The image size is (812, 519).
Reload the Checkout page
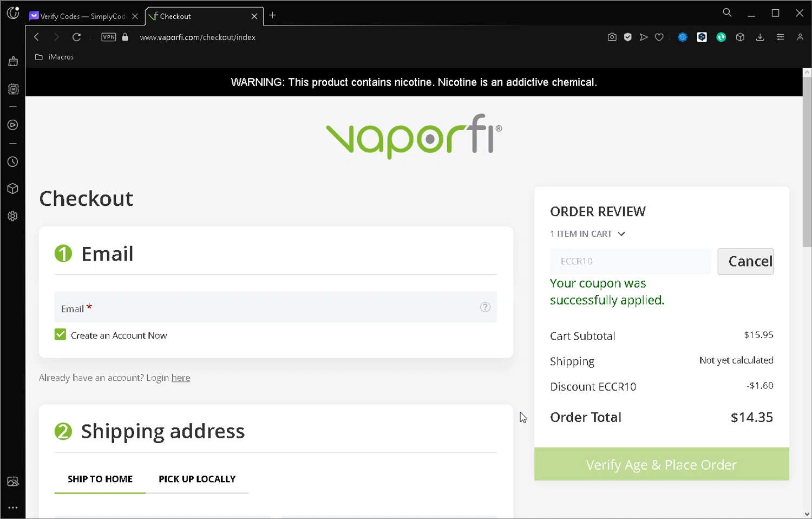coord(76,37)
